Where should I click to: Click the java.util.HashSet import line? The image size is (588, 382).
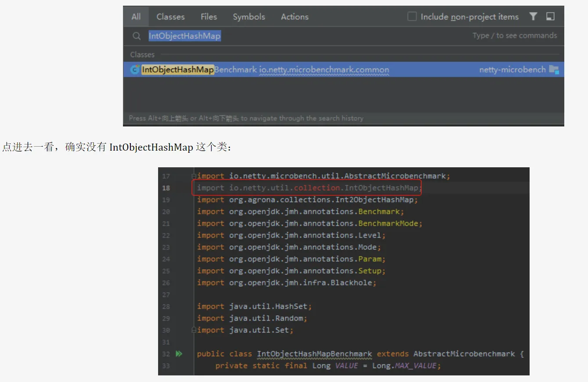pyautogui.click(x=255, y=306)
